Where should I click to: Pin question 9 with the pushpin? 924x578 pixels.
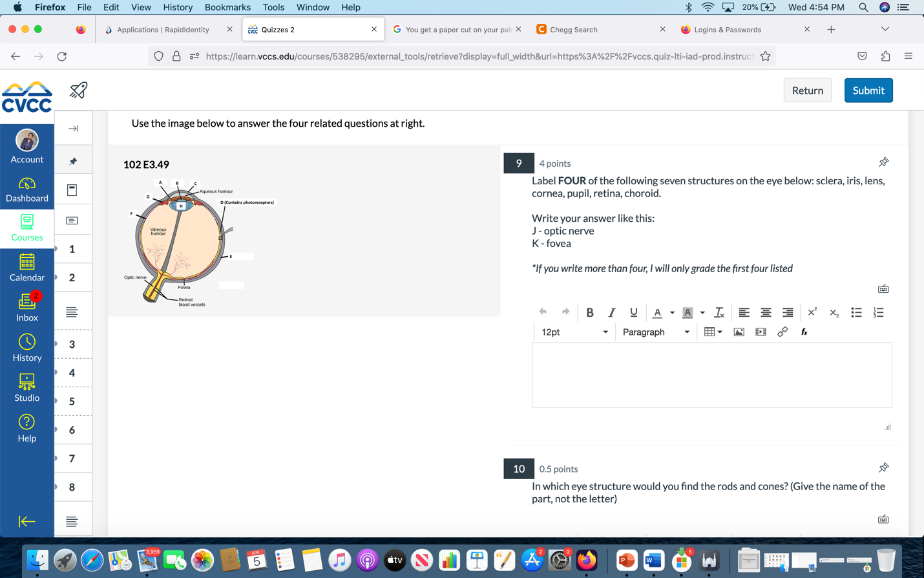(883, 162)
